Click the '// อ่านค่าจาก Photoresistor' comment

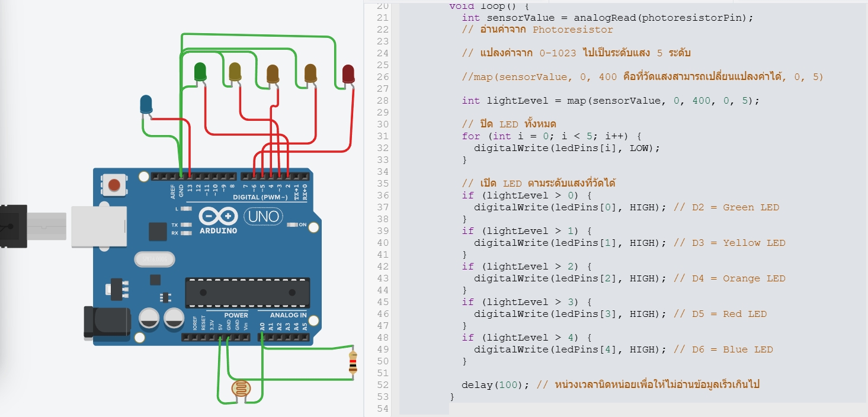[537, 30]
